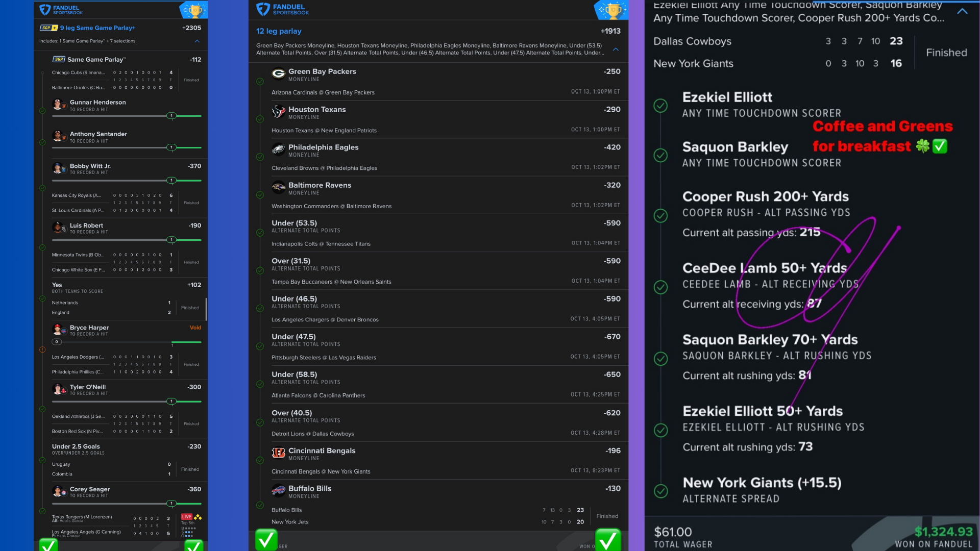
Task: Click the $61.00 total wager amount
Action: pyautogui.click(x=673, y=532)
